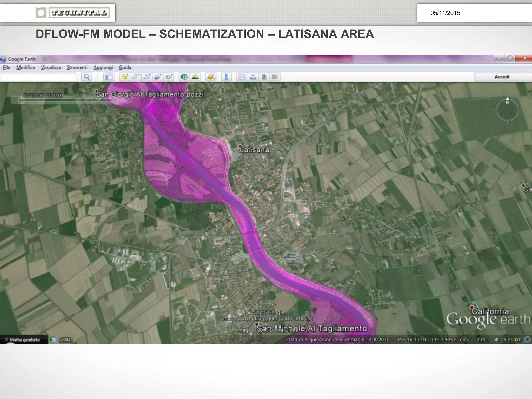Add a placemark with the pin icon
This screenshot has height=399, width=532.
(x=125, y=77)
